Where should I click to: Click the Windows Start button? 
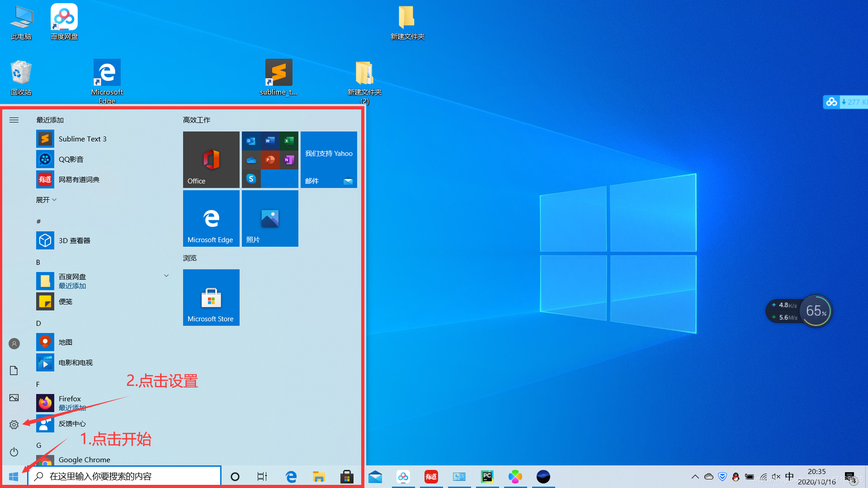[14, 477]
